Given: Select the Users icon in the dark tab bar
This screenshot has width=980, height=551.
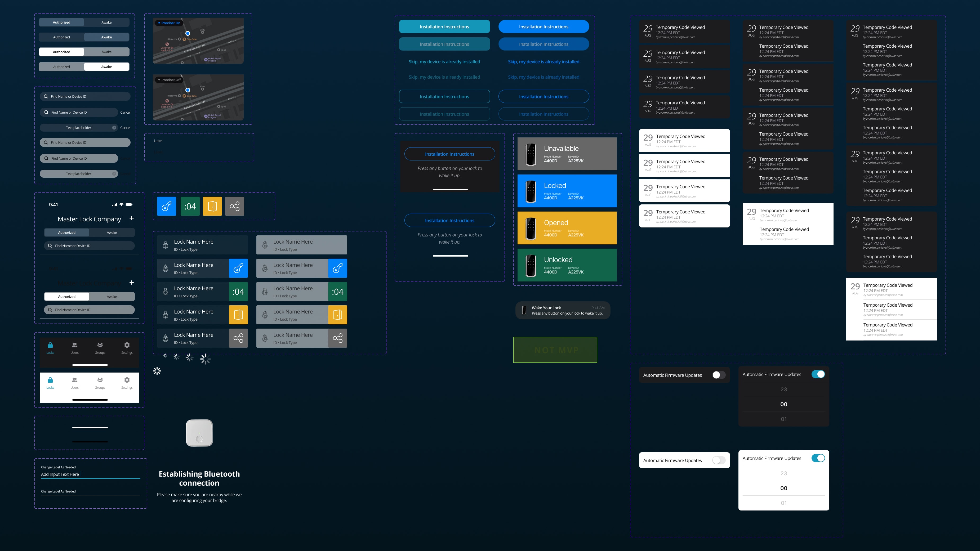Looking at the screenshot, I should (x=75, y=345).
